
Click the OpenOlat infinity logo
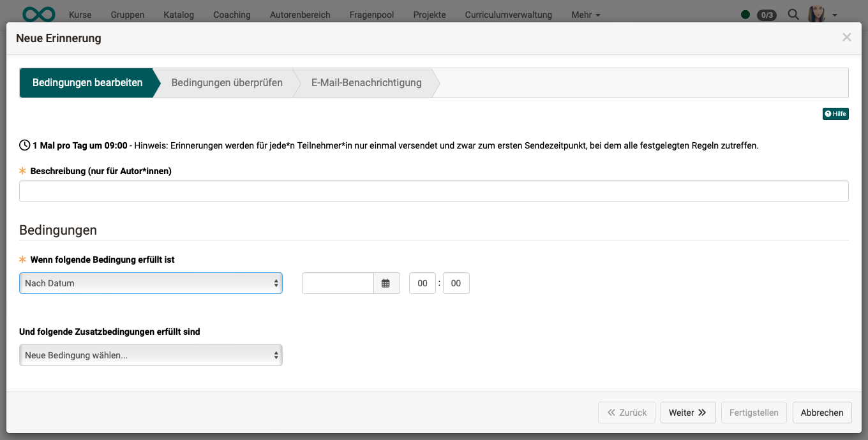coord(38,14)
